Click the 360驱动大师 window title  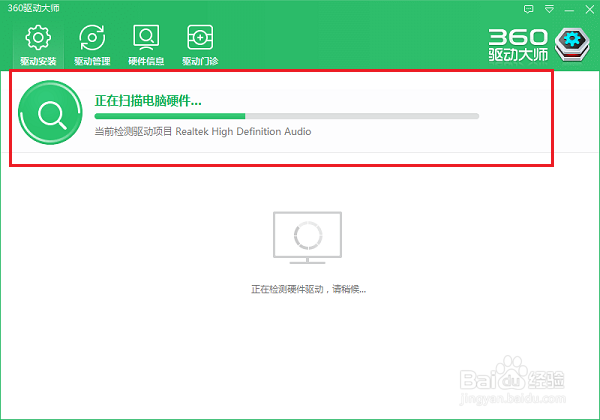34,8
